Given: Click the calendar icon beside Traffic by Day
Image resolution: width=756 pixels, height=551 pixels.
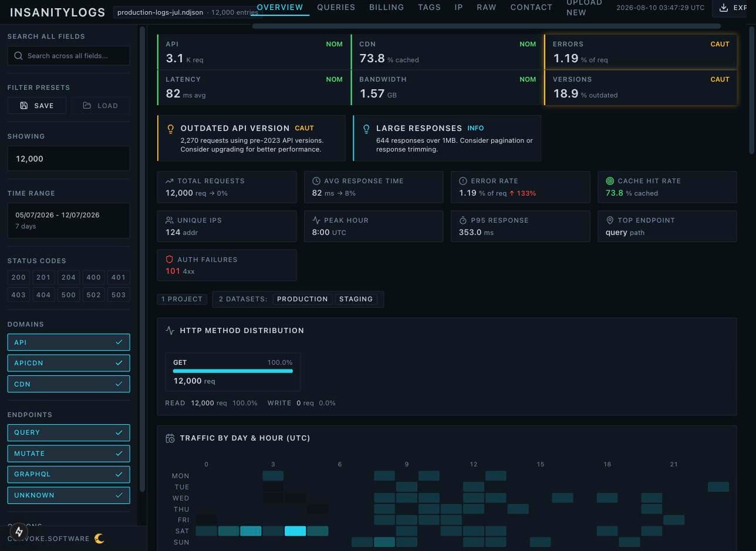Looking at the screenshot, I should (x=170, y=438).
